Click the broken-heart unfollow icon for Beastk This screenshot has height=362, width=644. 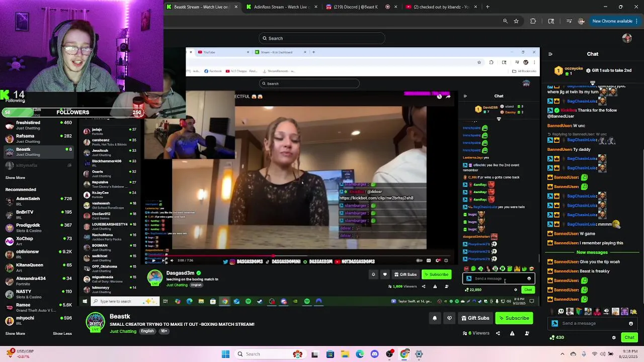point(450,318)
